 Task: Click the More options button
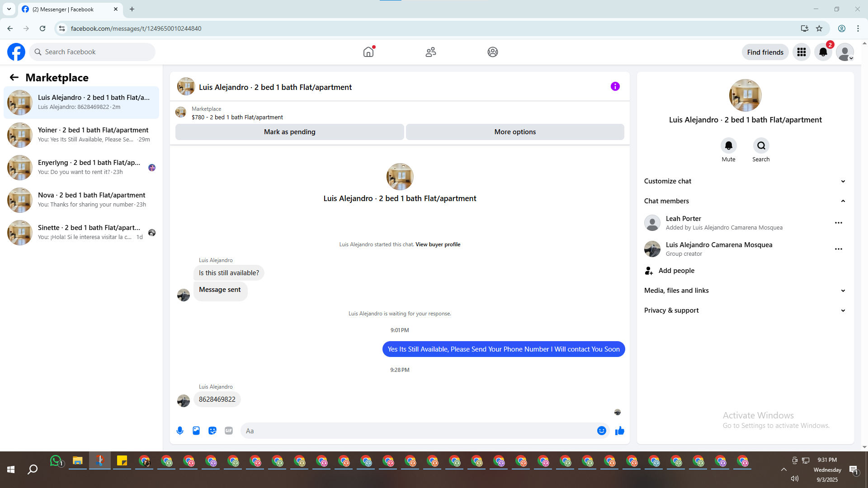point(515,132)
